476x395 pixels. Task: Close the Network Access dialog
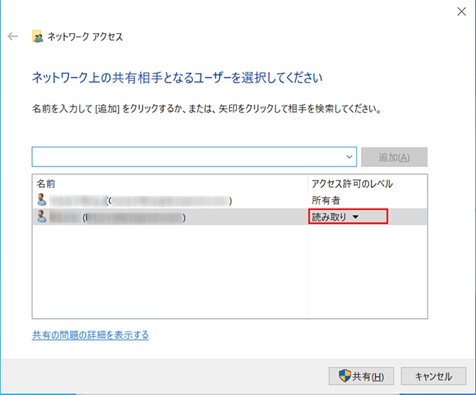pos(461,12)
